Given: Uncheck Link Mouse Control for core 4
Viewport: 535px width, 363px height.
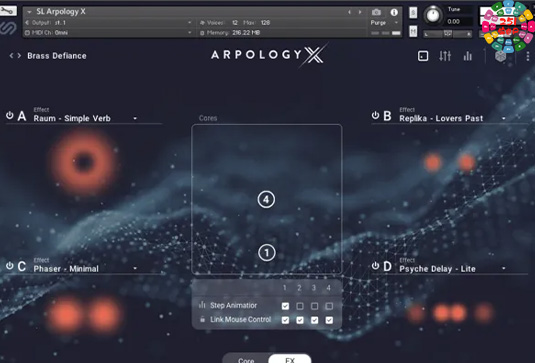Looking at the screenshot, I should click(x=329, y=320).
